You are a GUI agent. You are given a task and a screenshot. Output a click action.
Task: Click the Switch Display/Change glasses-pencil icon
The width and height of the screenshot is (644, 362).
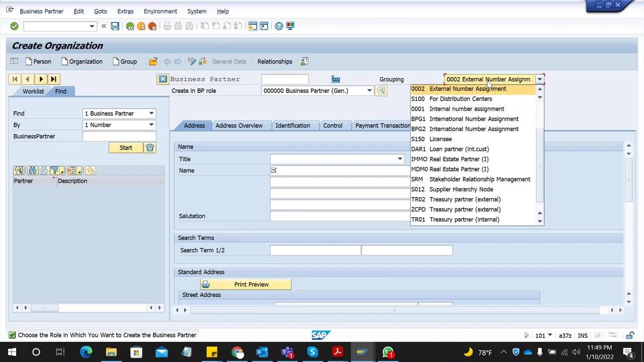coord(192,61)
